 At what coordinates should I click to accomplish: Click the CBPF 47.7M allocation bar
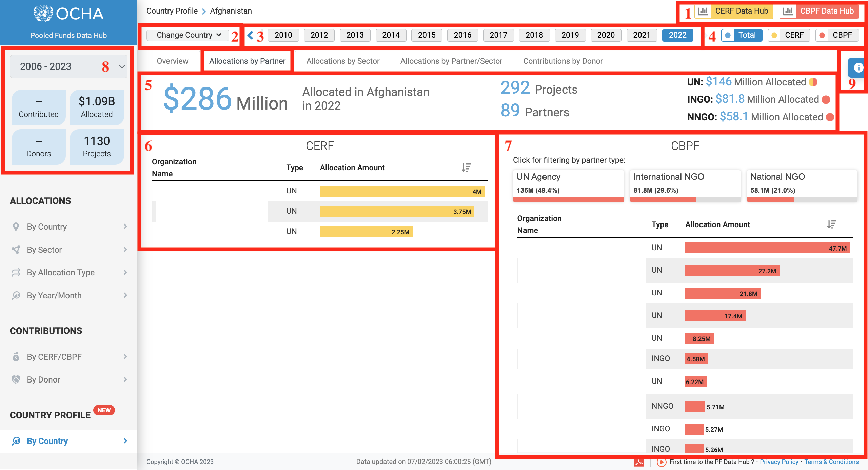(x=767, y=248)
